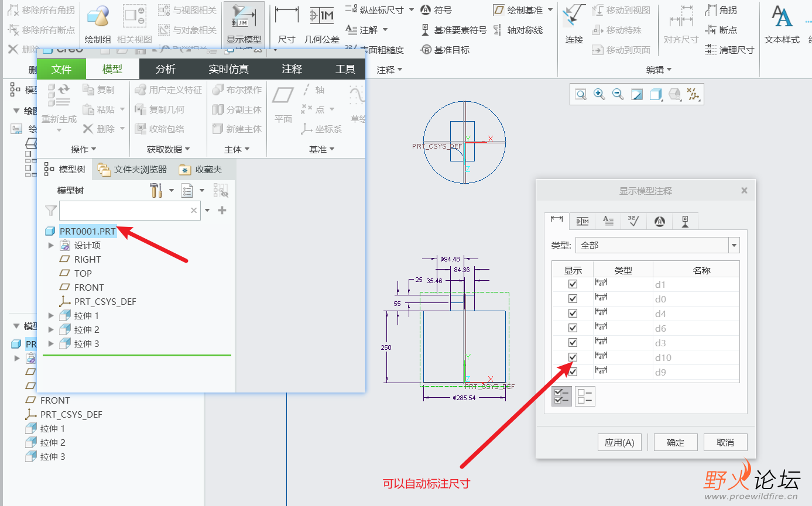Viewport: 812px width, 506px height.
Task: Switch to the 工具 ribbon tab
Action: click(x=345, y=69)
